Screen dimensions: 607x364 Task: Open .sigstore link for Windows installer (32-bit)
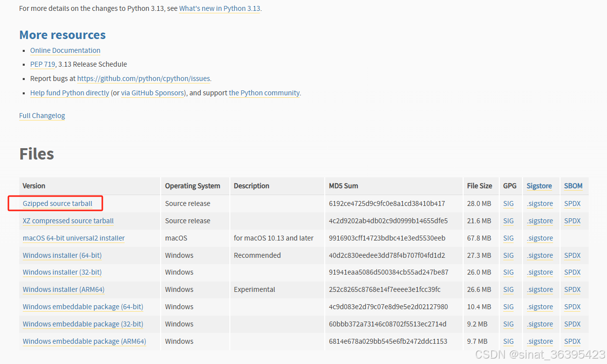(540, 272)
